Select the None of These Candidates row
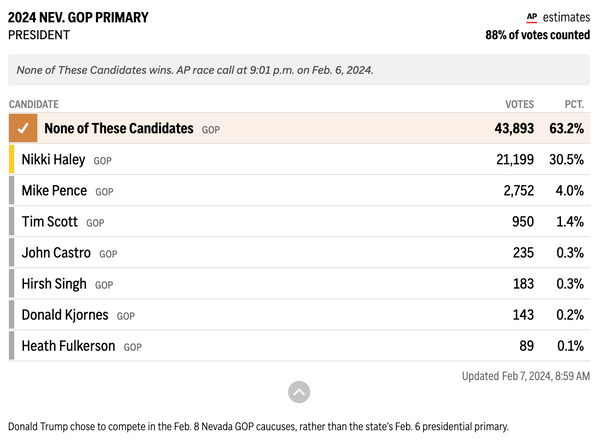This screenshot has width=600, height=445. [x=299, y=128]
